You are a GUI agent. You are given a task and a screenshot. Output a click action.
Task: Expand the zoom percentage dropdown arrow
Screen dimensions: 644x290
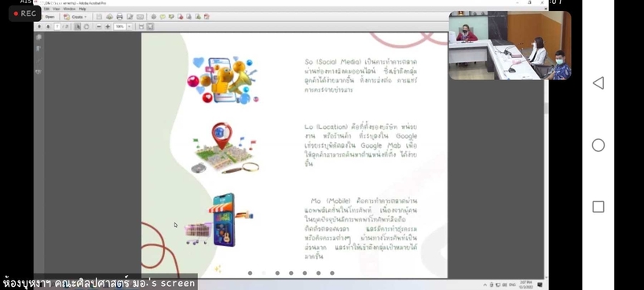(x=130, y=27)
